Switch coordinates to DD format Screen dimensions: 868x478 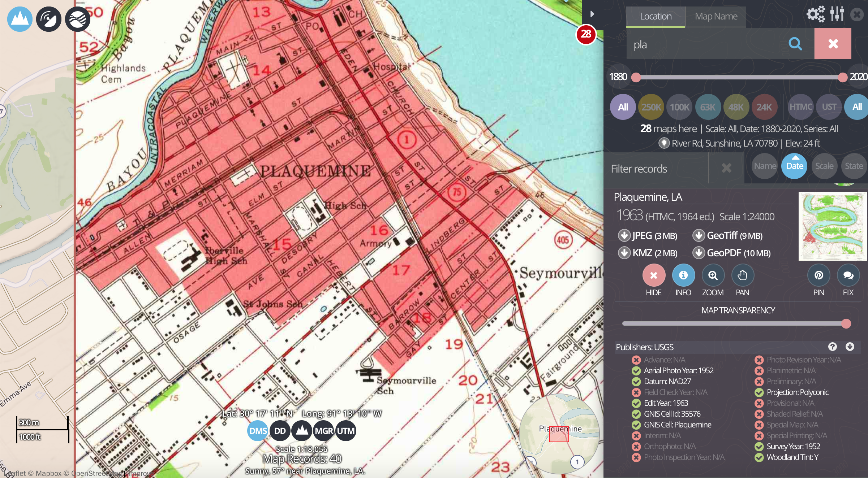click(x=280, y=431)
